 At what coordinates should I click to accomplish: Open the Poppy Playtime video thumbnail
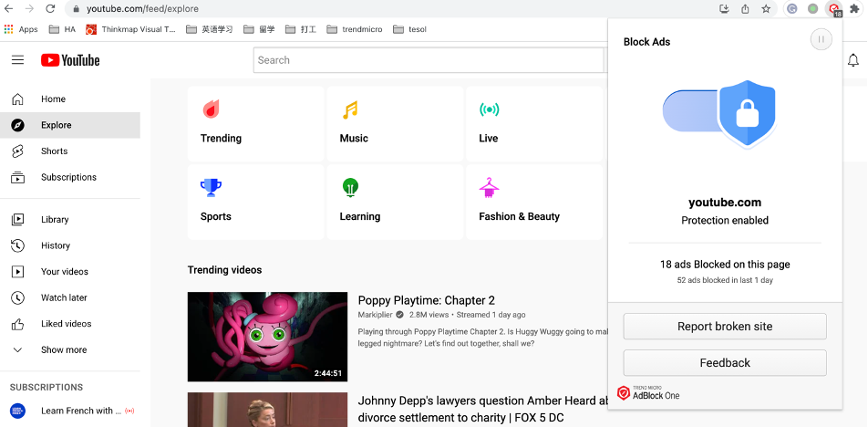(x=267, y=336)
